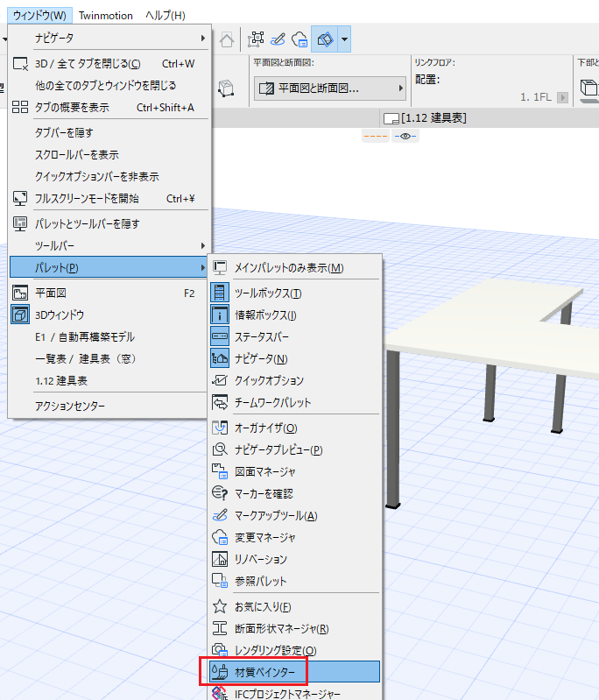The image size is (599, 700).
Task: Open the ヘルプ menu
Action: coord(166,16)
